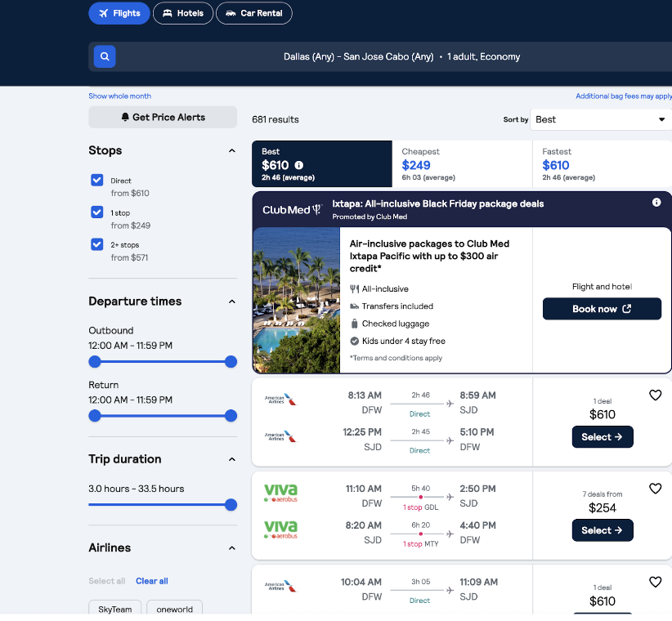The width and height of the screenshot is (672, 621).
Task: Select the Best $610 results tab
Action: tap(322, 164)
